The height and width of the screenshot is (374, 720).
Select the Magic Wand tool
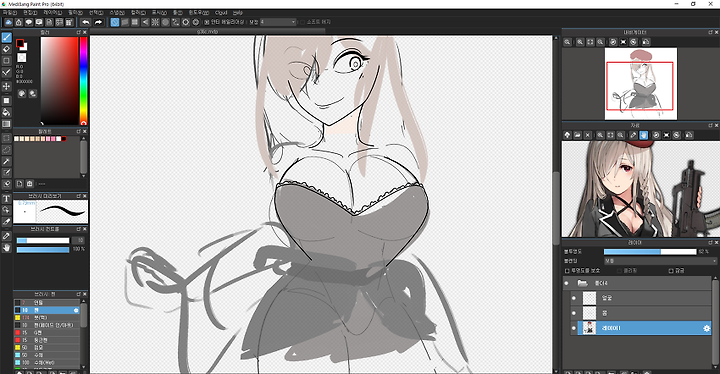click(x=6, y=161)
